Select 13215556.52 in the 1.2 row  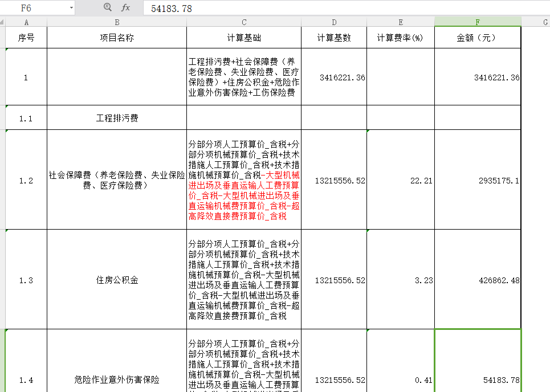334,180
